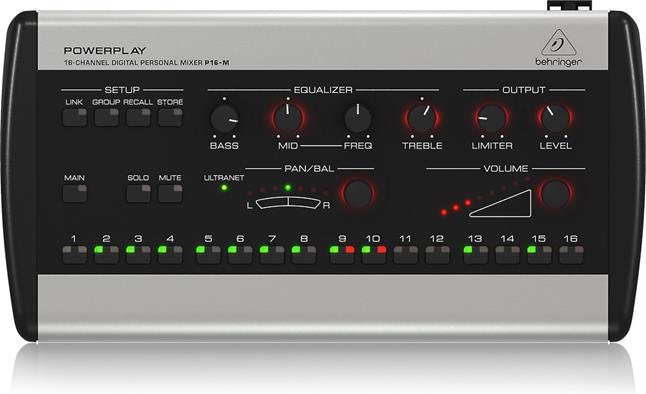Select channel 16 button
Viewport: 646px width, 394px height.
click(571, 255)
